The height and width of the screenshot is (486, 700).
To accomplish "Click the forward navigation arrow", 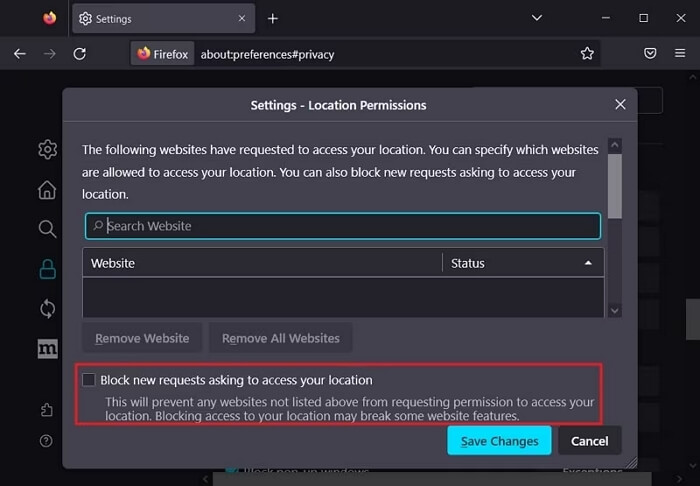I will pos(50,54).
